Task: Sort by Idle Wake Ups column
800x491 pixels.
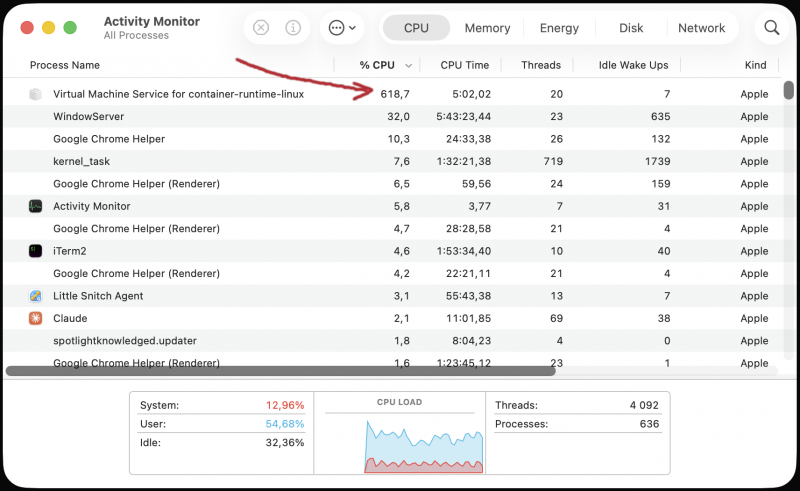Action: [x=633, y=65]
